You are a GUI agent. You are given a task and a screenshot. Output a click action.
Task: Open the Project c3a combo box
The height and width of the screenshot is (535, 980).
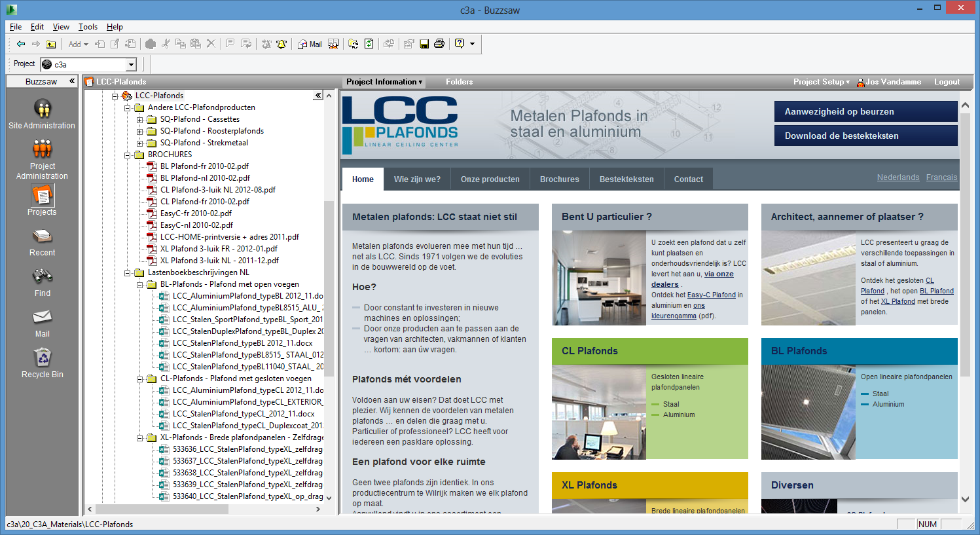[x=88, y=64]
